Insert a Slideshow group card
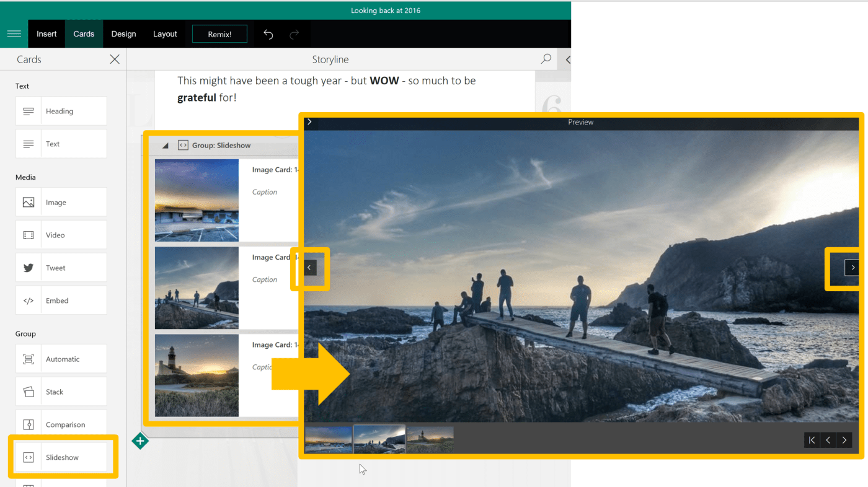 click(61, 457)
